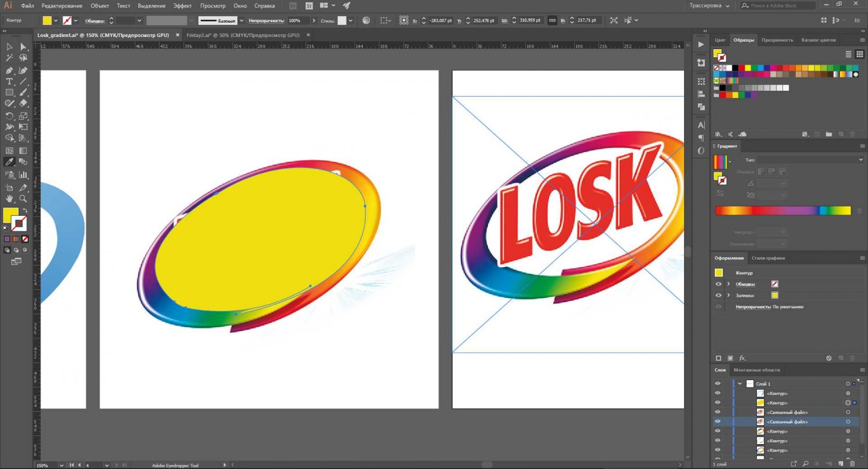Image resolution: width=868 pixels, height=469 pixels.
Task: Toggle target circle of Слой 1
Action: [x=848, y=383]
